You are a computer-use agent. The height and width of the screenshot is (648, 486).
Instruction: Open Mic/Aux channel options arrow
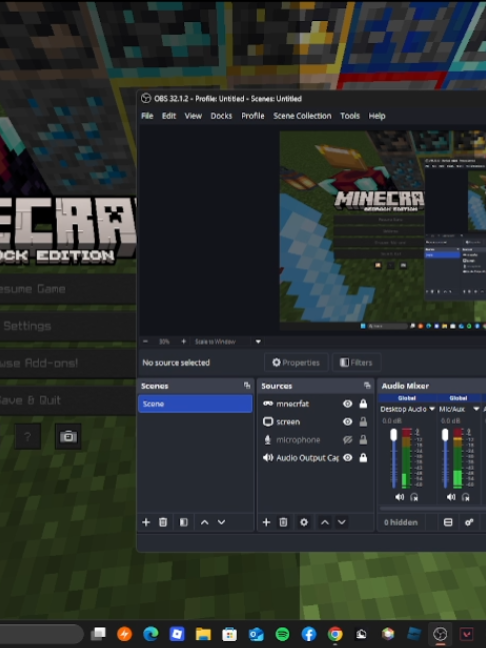click(x=476, y=409)
